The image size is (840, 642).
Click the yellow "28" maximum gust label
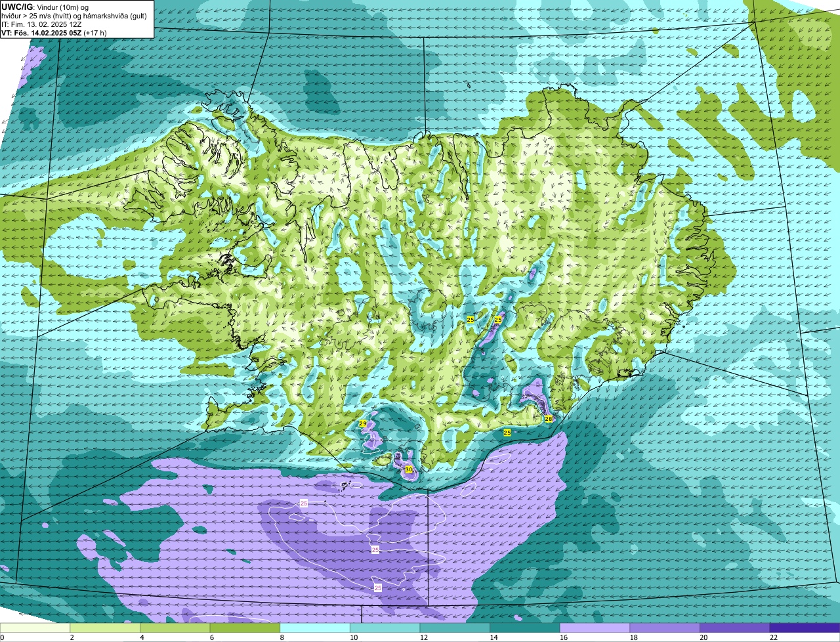[549, 419]
